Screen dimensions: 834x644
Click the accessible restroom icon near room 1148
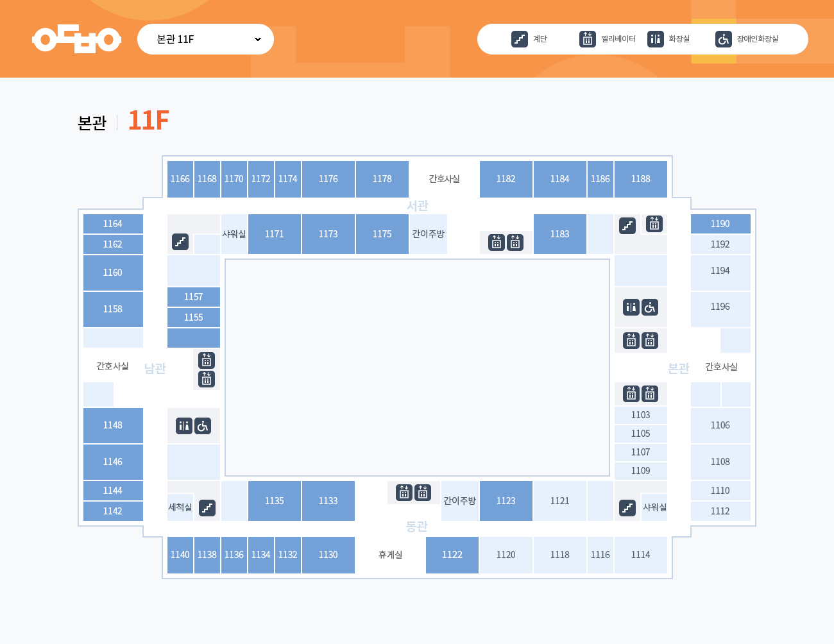[203, 426]
